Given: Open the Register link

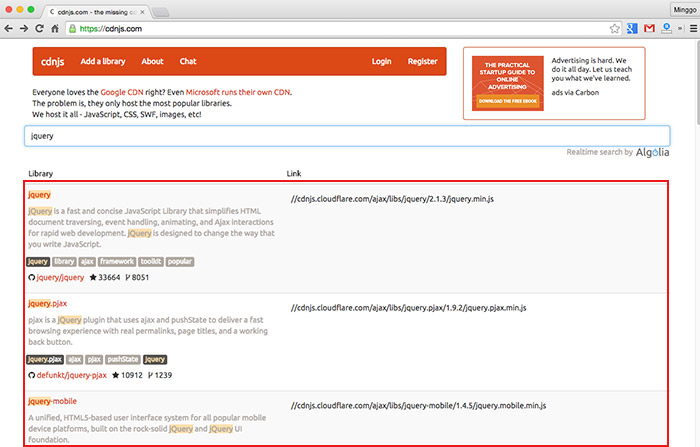Looking at the screenshot, I should point(422,61).
